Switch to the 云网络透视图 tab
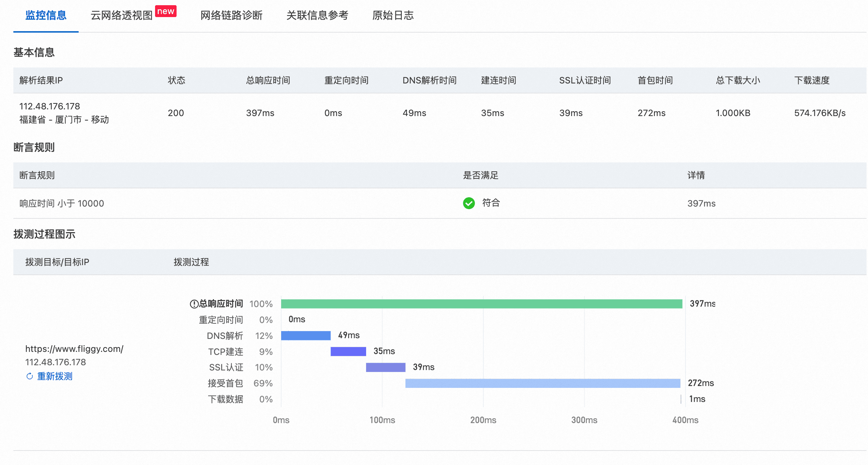 [122, 15]
